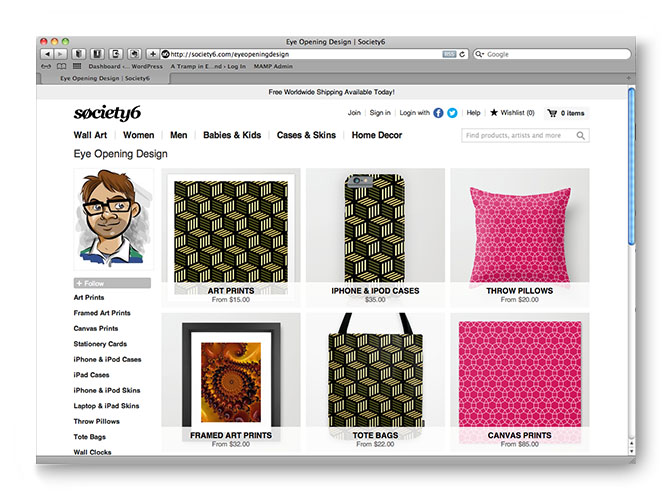Open the MAMP Admin bookmark
The image size is (672, 500).
pyautogui.click(x=273, y=66)
